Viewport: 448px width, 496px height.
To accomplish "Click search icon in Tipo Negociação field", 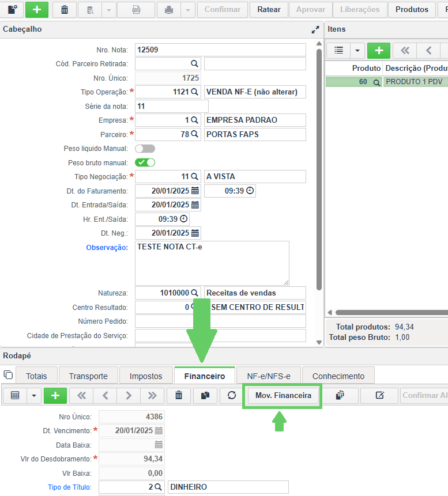I will click(194, 176).
